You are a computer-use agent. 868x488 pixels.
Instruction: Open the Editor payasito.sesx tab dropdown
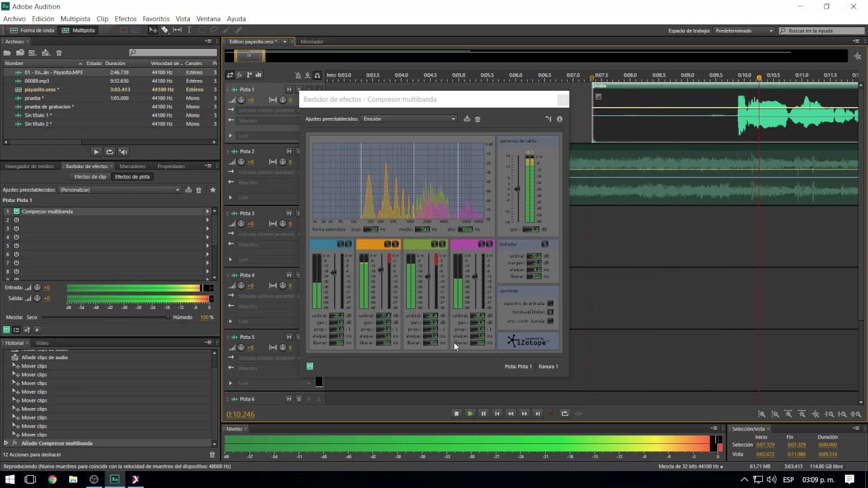[285, 41]
